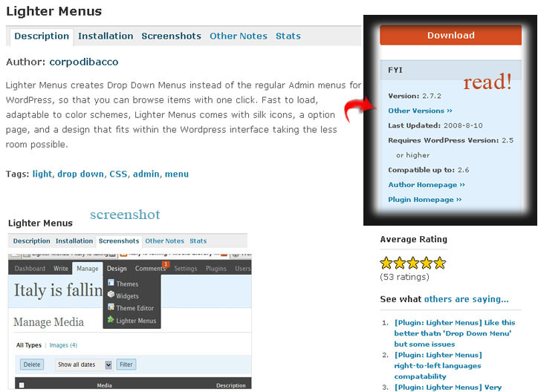The height and width of the screenshot is (392, 538).
Task: Open author corpodibacco profile link
Action: tap(84, 62)
